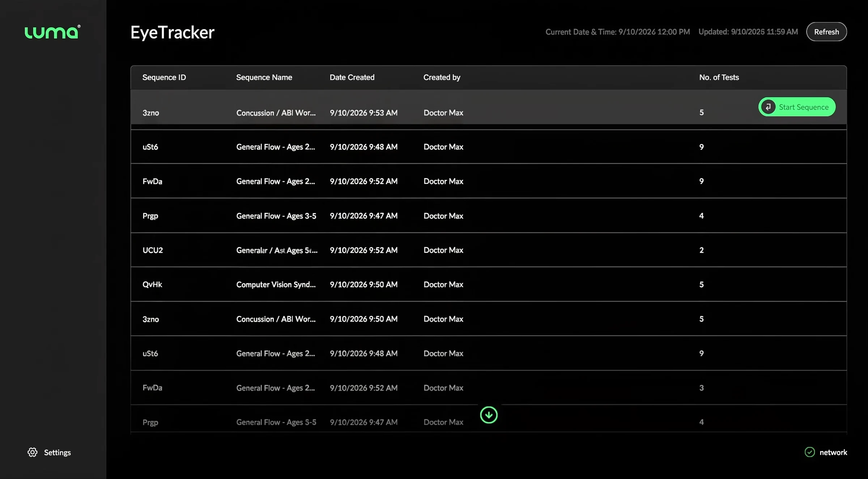868x479 pixels.
Task: Sort by Sequence ID column header
Action: 164,77
